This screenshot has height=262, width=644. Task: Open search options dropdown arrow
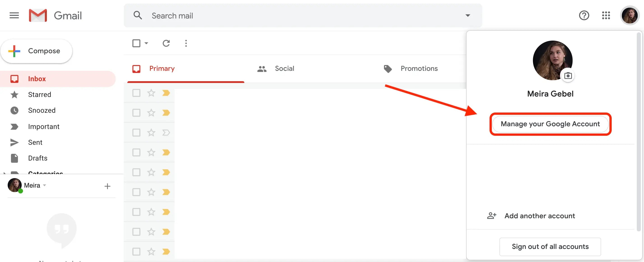pyautogui.click(x=467, y=15)
